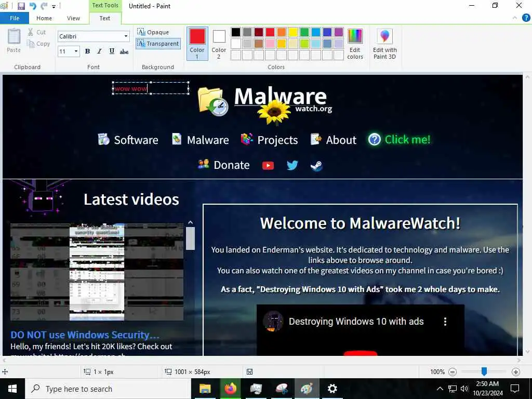Switch to the Home tab
This screenshot has height=399, width=532.
(x=44, y=18)
